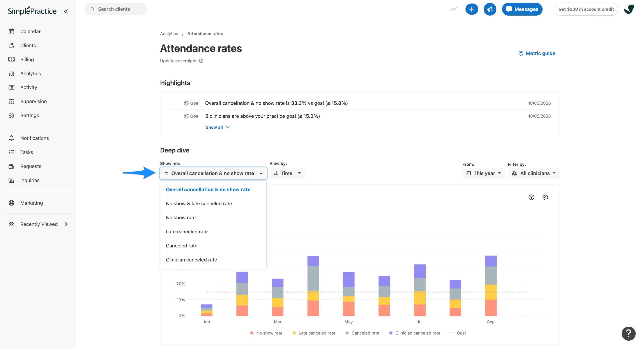
Task: Toggle Late canceled rate legend series
Action: tap(314, 333)
